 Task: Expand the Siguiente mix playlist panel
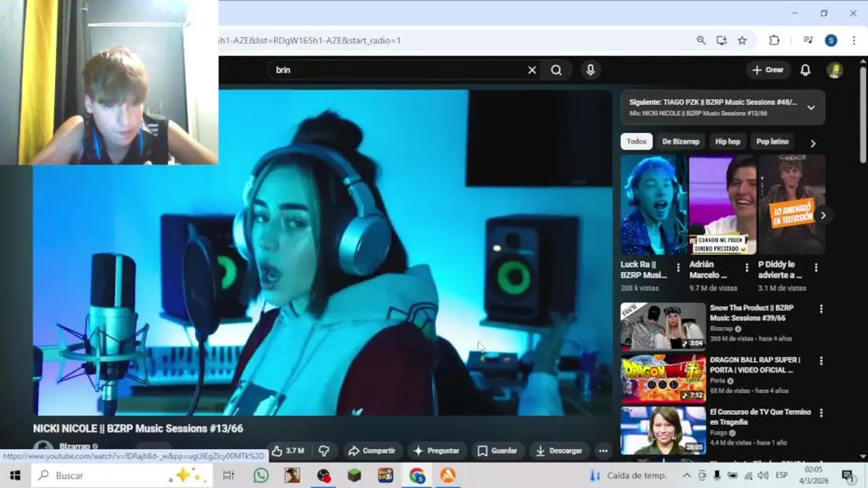tap(811, 107)
